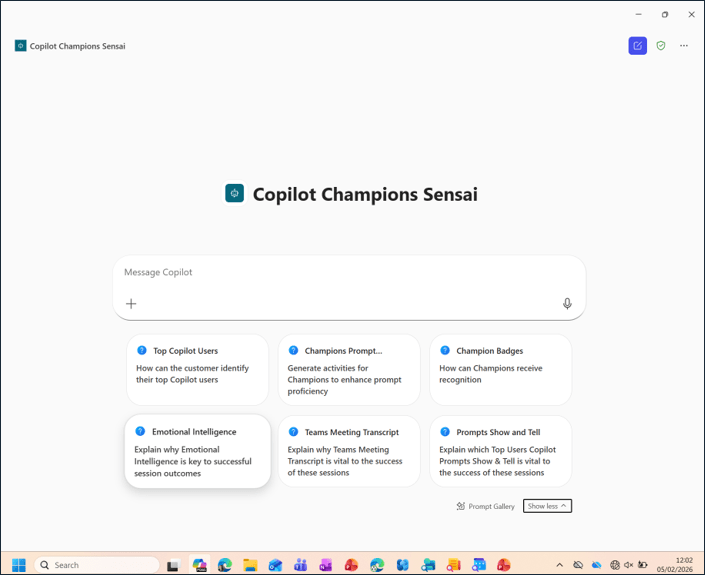The width and height of the screenshot is (705, 575).
Task: Click the question icon on Champions Prompt card
Action: coord(293,350)
